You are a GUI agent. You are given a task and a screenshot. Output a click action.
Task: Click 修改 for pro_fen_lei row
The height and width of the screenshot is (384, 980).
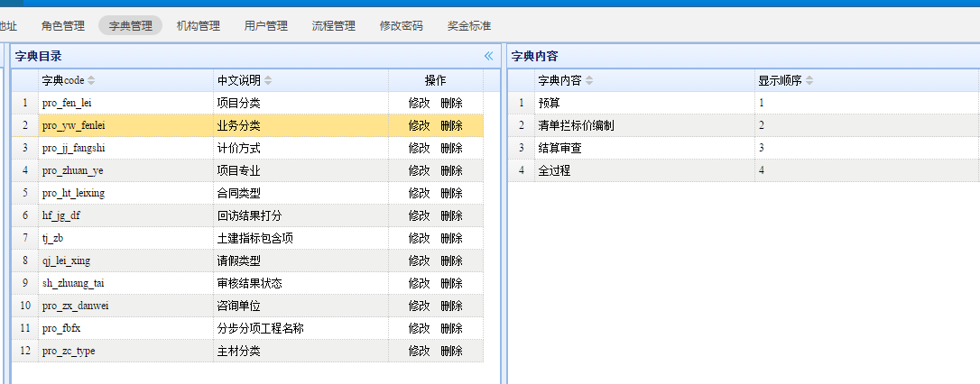tap(420, 103)
